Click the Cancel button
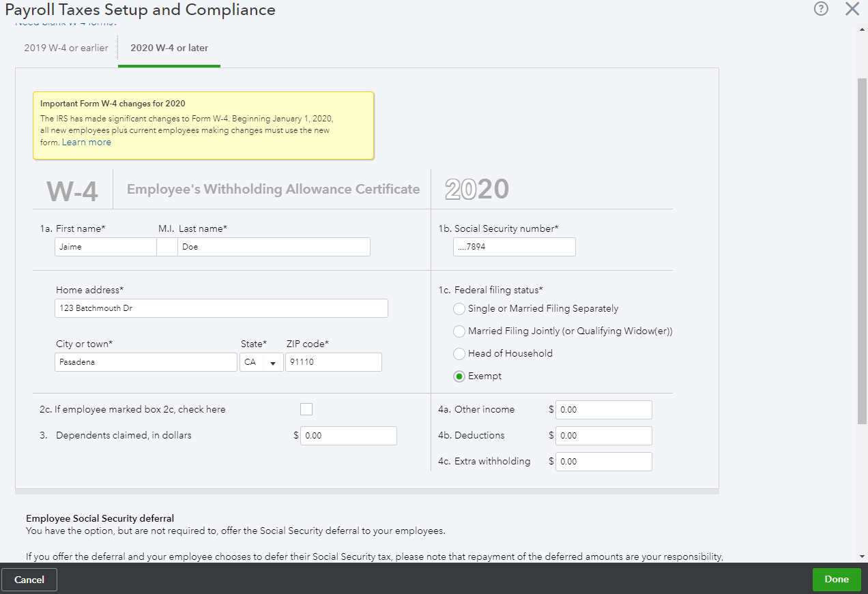The image size is (868, 594). tap(29, 580)
